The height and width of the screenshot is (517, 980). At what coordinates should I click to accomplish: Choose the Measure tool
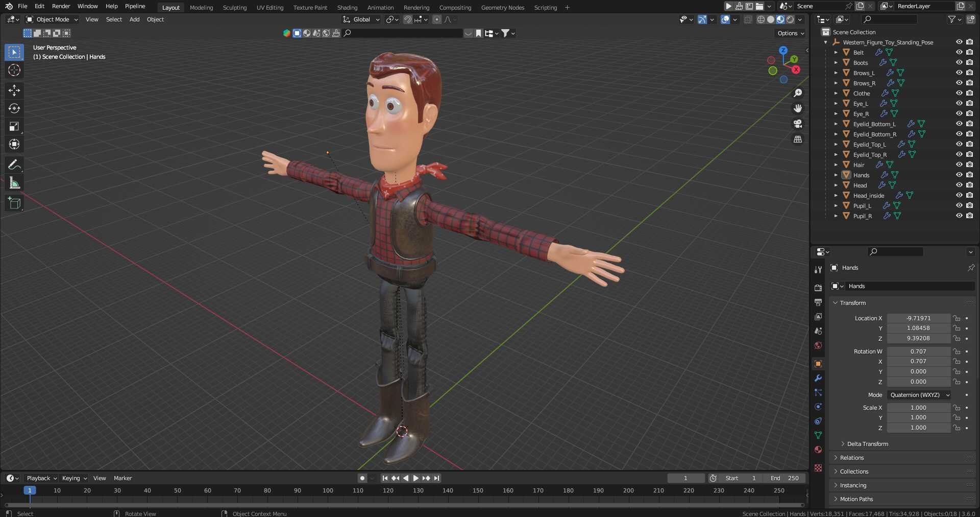click(14, 183)
